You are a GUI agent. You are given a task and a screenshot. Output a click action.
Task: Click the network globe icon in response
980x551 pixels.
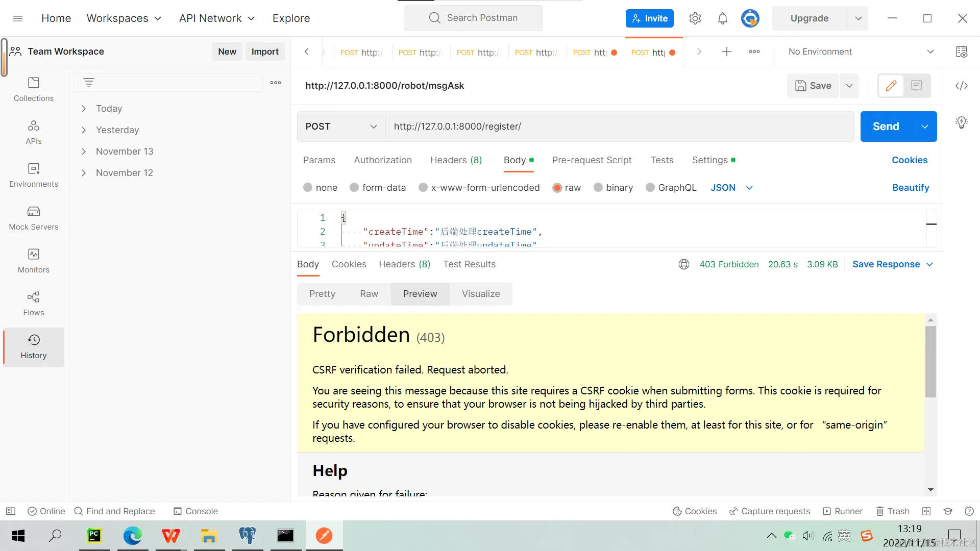coord(684,264)
